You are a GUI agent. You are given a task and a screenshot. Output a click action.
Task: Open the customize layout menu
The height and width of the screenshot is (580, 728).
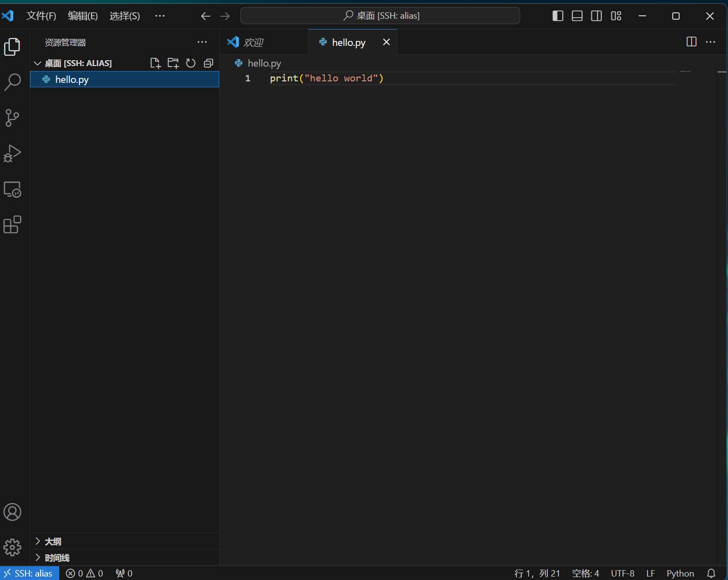tap(616, 16)
